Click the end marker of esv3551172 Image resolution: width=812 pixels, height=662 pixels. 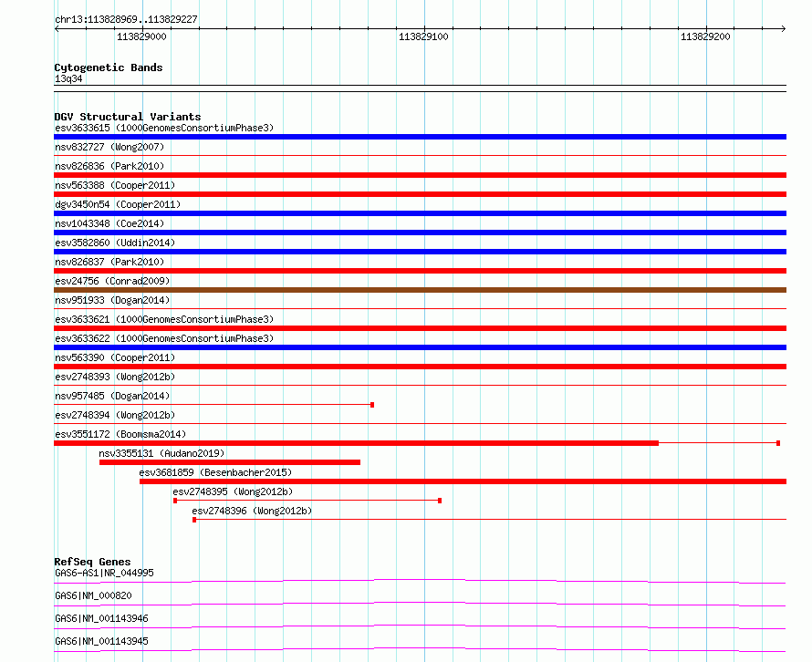[778, 443]
